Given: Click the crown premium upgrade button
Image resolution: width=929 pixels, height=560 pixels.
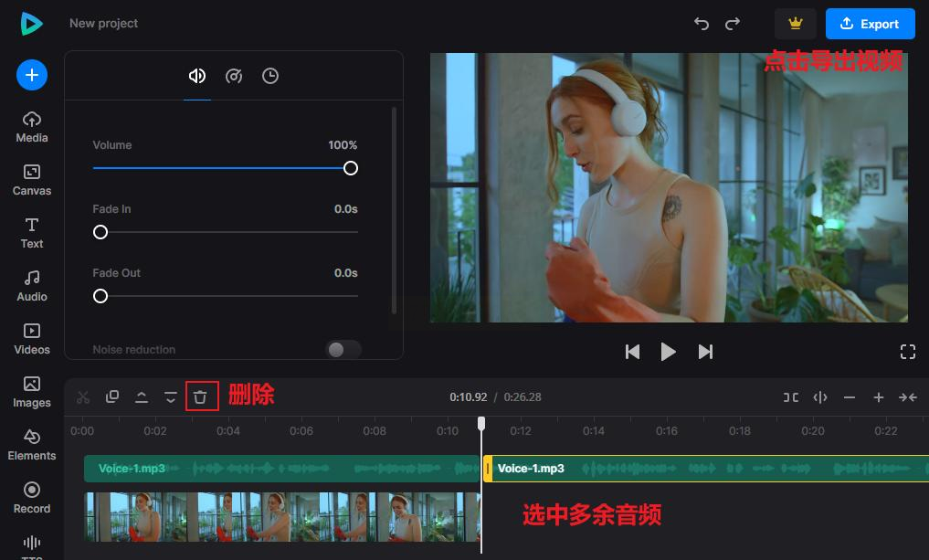Looking at the screenshot, I should pos(795,24).
